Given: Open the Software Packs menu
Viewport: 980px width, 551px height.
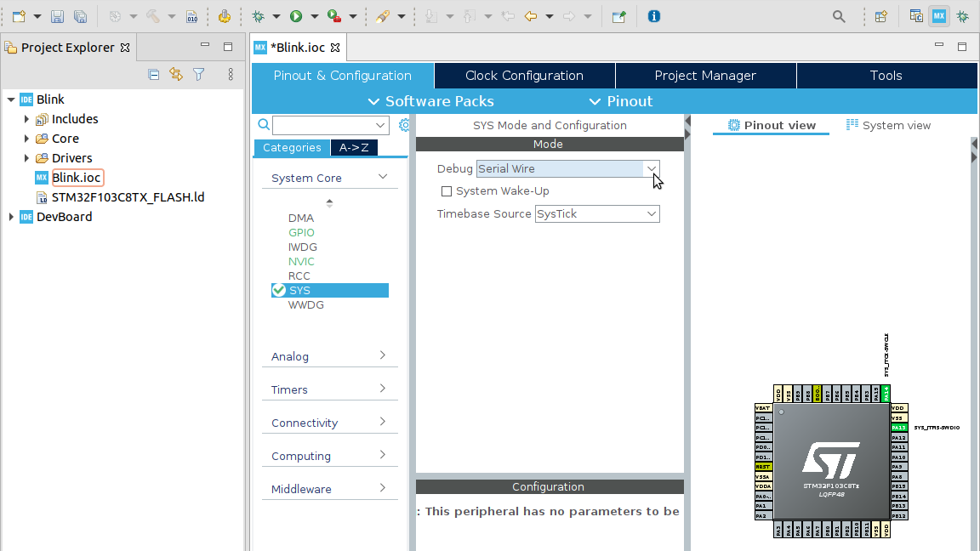Looking at the screenshot, I should (431, 101).
